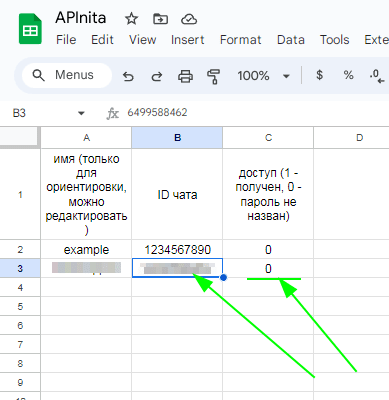Click the Redo arrow icon
The width and height of the screenshot is (389, 400).
(x=156, y=76)
